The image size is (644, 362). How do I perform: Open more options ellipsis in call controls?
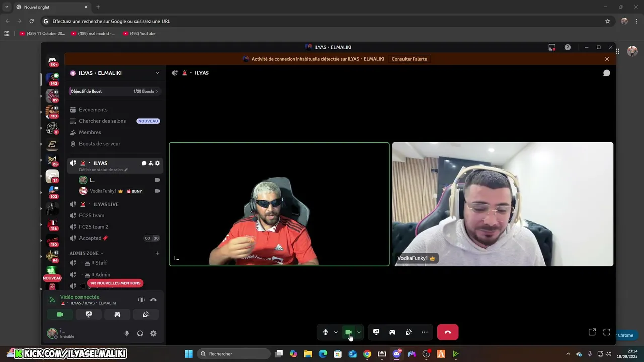(425, 332)
